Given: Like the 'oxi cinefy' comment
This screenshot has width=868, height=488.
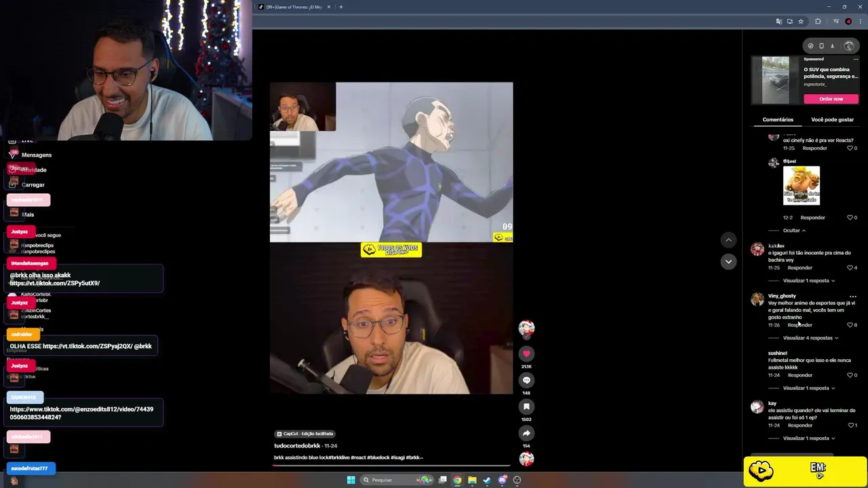Looking at the screenshot, I should click(x=850, y=148).
